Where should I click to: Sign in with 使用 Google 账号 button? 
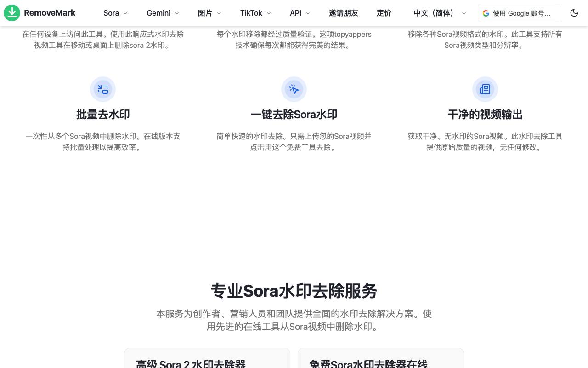click(x=519, y=13)
